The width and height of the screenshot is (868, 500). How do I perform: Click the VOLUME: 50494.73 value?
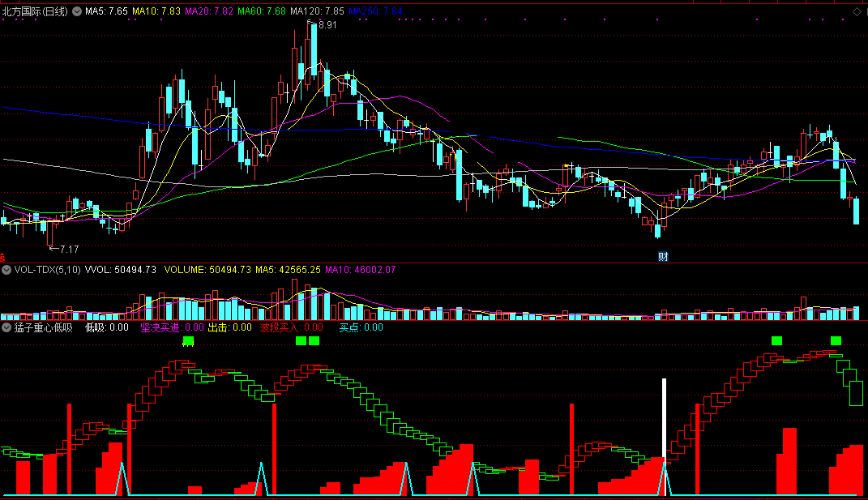coord(207,270)
